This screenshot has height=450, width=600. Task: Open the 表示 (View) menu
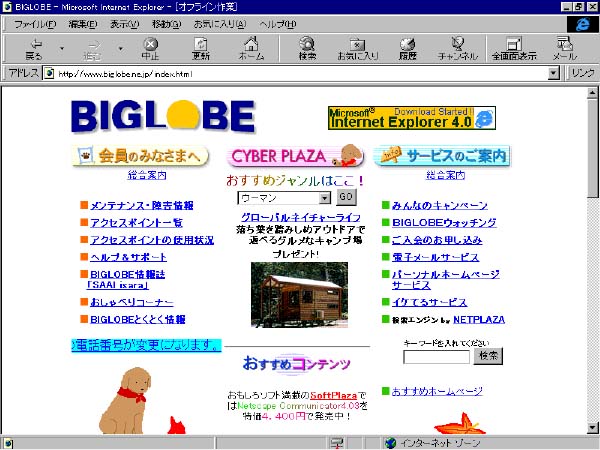124,24
